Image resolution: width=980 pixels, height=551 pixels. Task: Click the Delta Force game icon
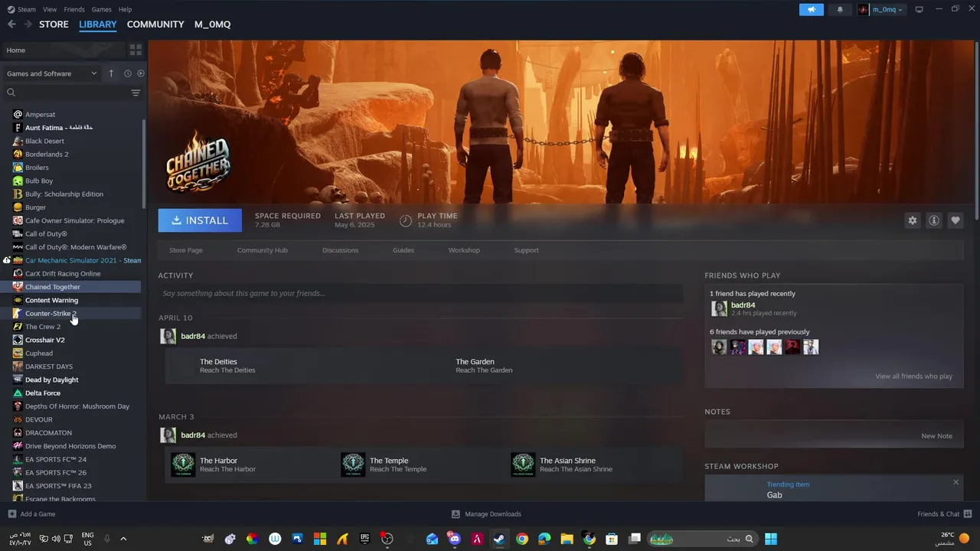[x=18, y=393]
